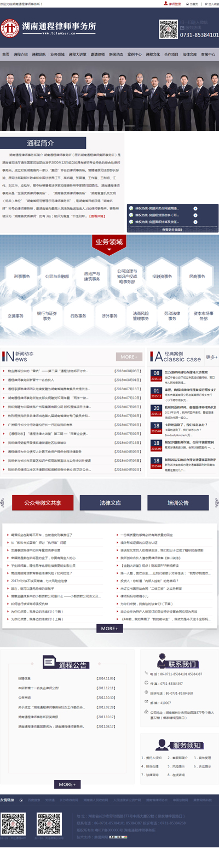Click the header QR code image

coord(168,28)
